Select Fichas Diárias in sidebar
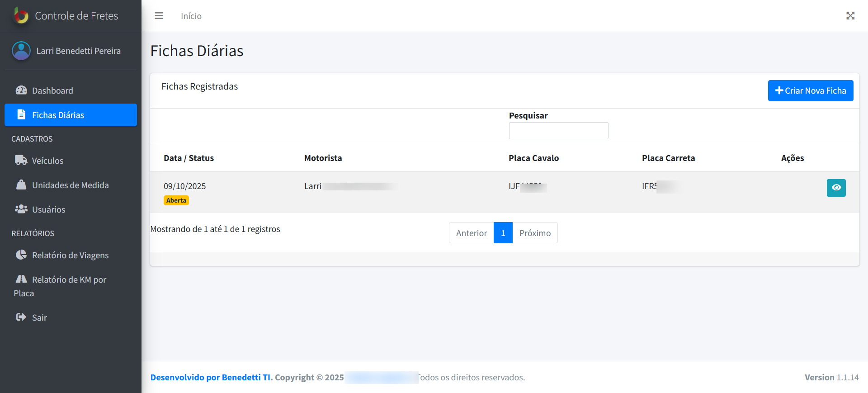 (x=58, y=115)
